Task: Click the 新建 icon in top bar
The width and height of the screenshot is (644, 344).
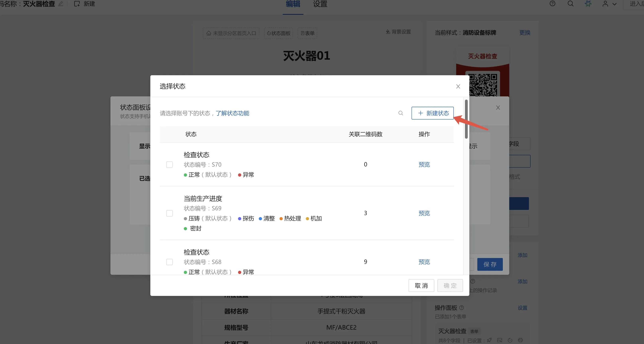Action: click(77, 4)
